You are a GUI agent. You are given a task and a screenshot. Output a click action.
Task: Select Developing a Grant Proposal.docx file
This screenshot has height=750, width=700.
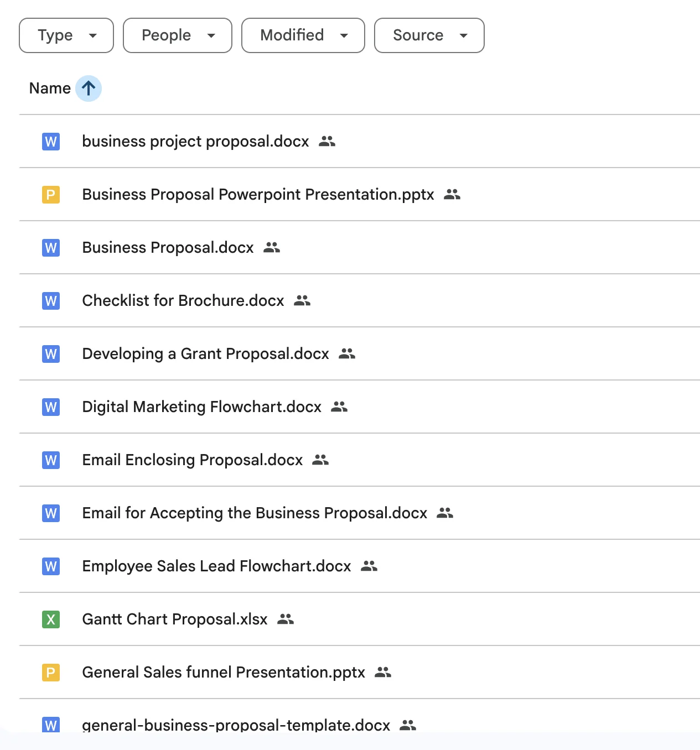[205, 354]
